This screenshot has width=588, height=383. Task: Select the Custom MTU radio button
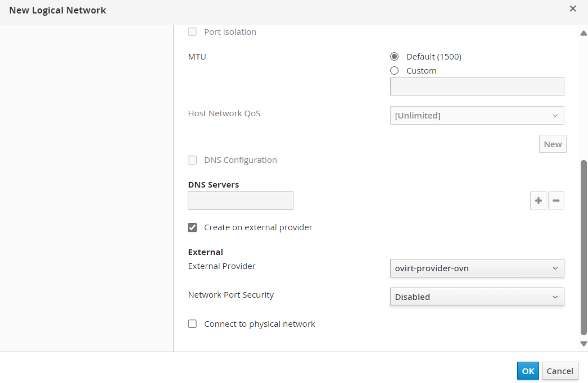(x=394, y=70)
